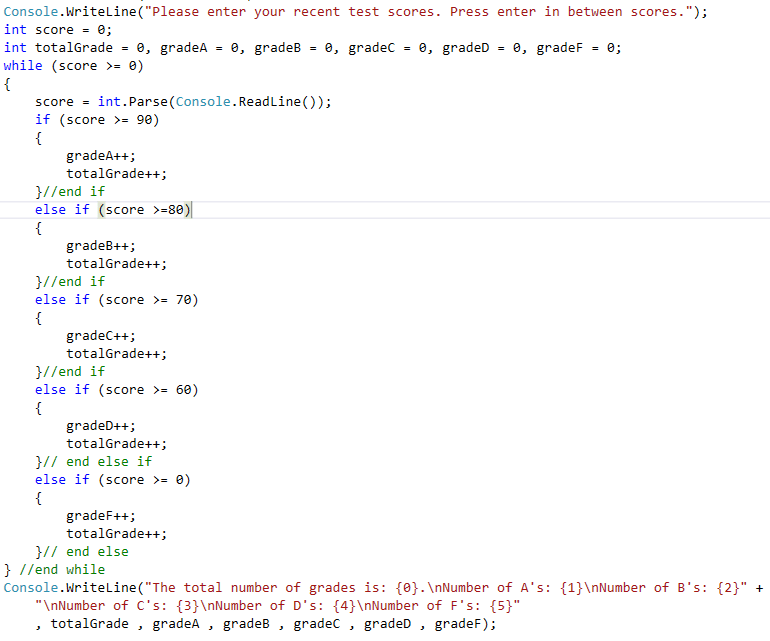Click the "}// end else" comment
The width and height of the screenshot is (770, 641).
[82, 552]
